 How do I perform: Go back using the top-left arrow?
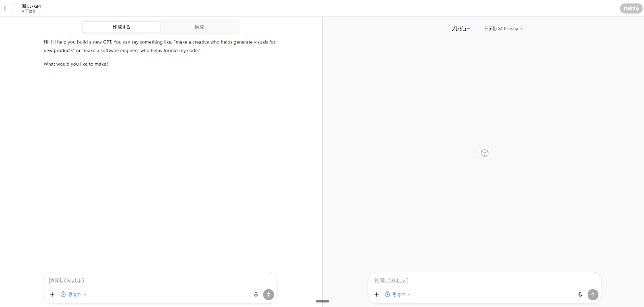coord(5,8)
